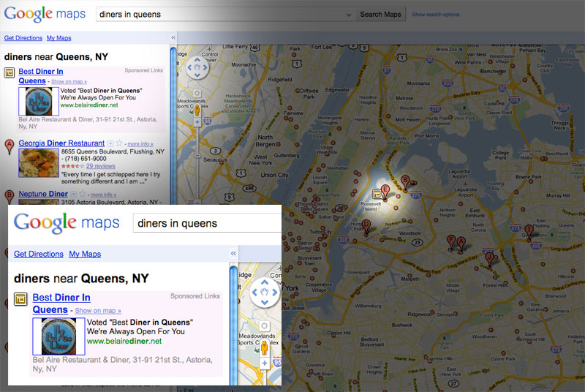This screenshot has height=392, width=585.
Task: Click the blue scrollbar in the enlarged inset
Action: click(x=233, y=325)
